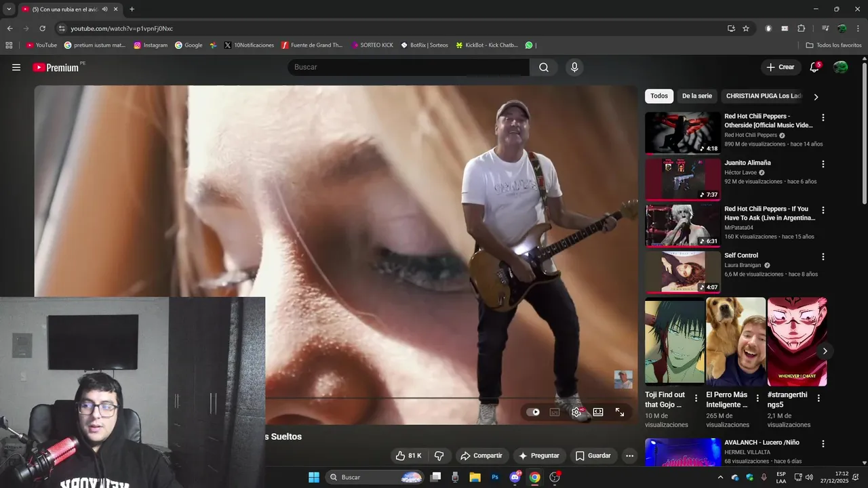The image size is (868, 488).
Task: Open the notifications bell
Action: 814,67
